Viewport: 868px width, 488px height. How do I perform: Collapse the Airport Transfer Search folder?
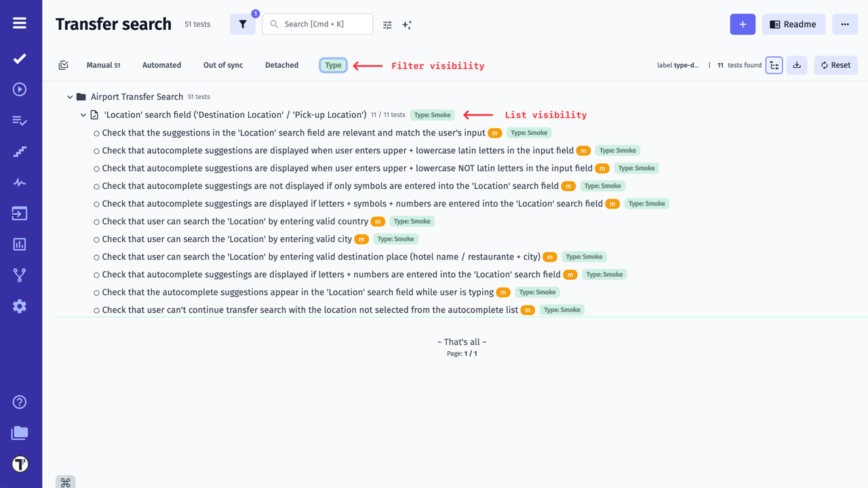click(x=70, y=97)
